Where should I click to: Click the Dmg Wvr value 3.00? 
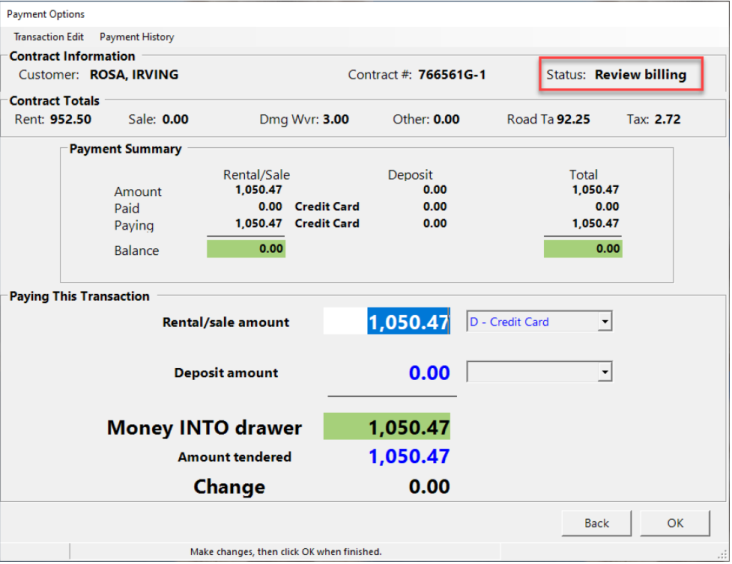[336, 120]
